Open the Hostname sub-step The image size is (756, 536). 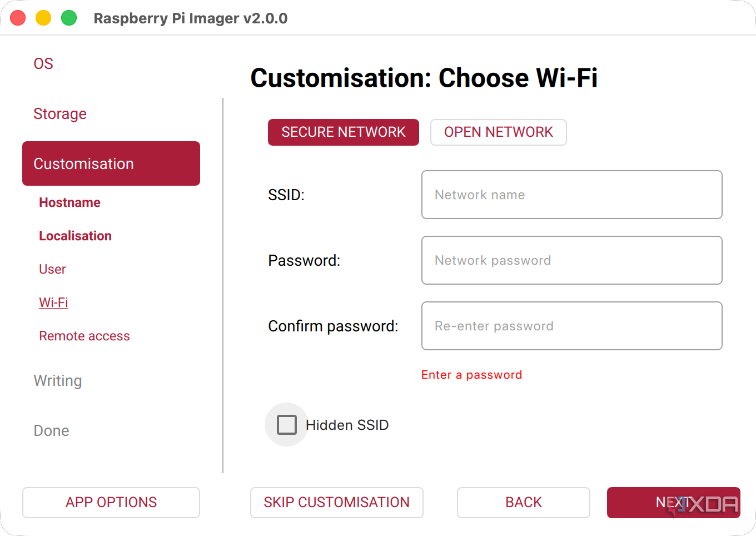pos(69,202)
